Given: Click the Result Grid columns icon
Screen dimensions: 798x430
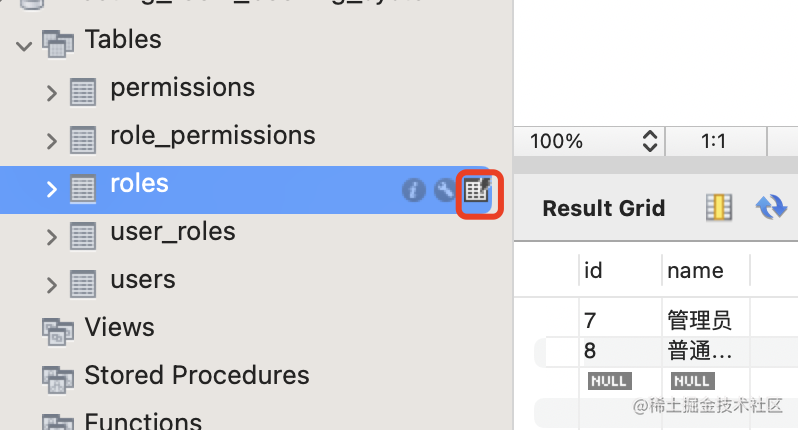Looking at the screenshot, I should click(718, 207).
